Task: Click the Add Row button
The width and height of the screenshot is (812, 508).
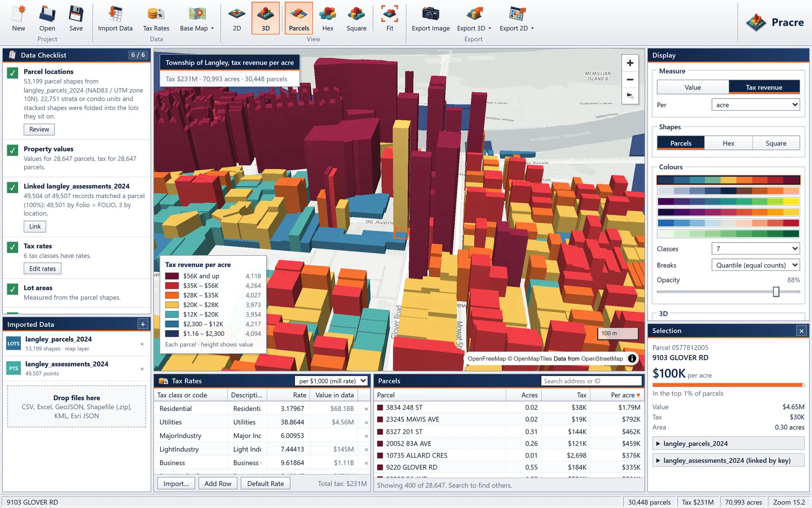Action: point(218,483)
